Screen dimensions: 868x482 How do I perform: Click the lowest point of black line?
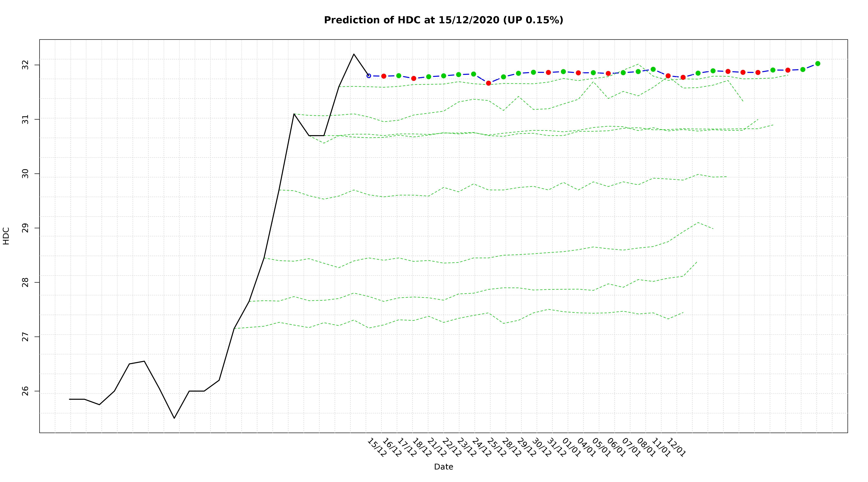pos(174,418)
